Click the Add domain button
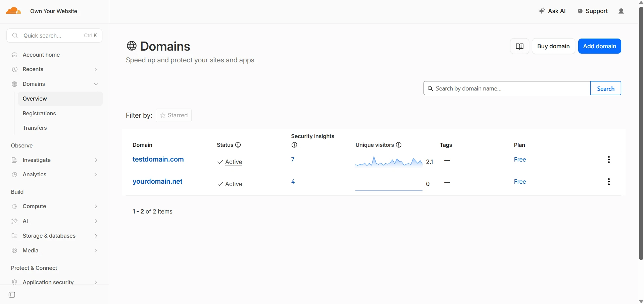 pyautogui.click(x=599, y=46)
